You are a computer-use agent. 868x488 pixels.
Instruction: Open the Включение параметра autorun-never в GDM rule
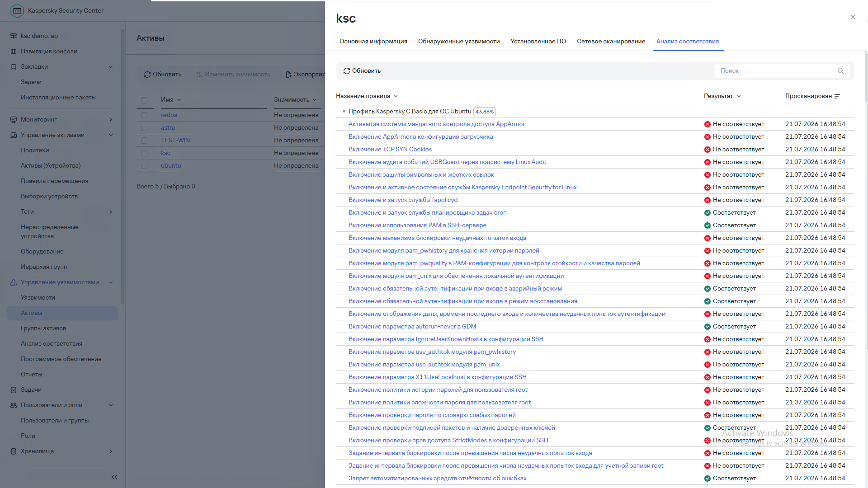(x=412, y=327)
